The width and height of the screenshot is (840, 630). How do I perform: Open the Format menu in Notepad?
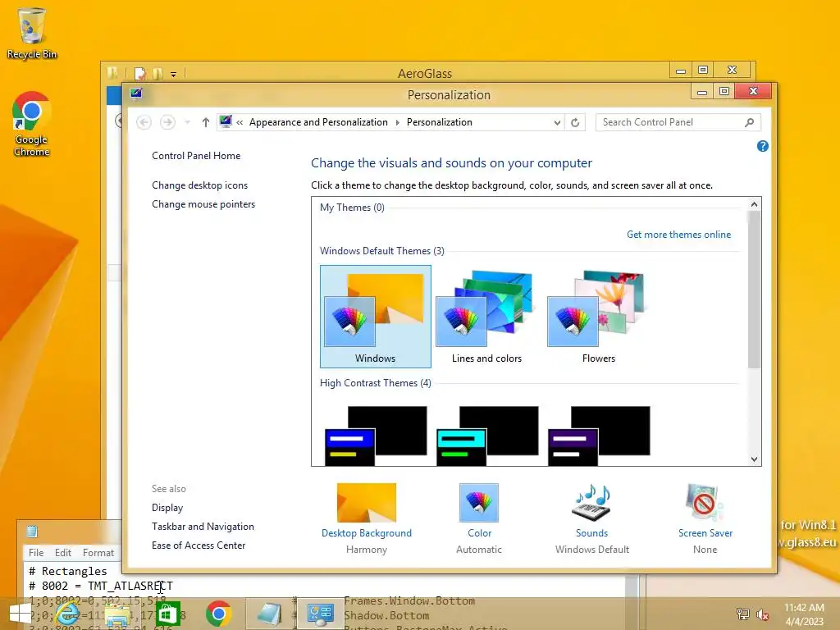point(98,552)
